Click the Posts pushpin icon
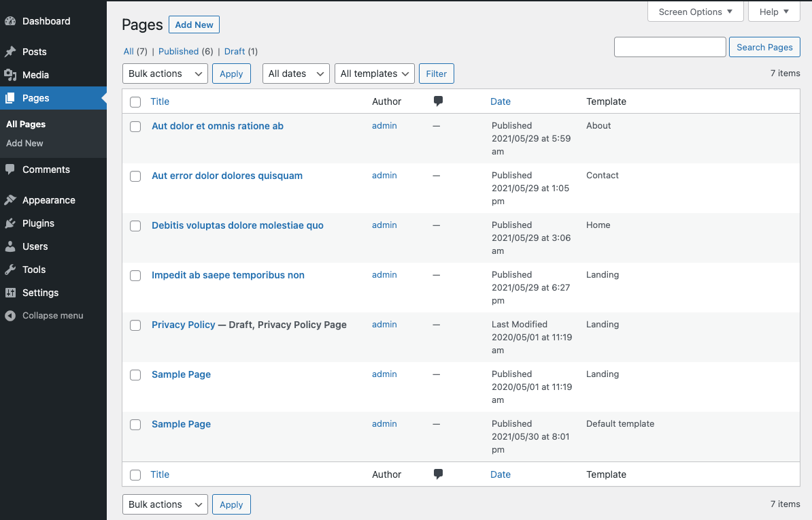The height and width of the screenshot is (520, 812). click(x=10, y=52)
